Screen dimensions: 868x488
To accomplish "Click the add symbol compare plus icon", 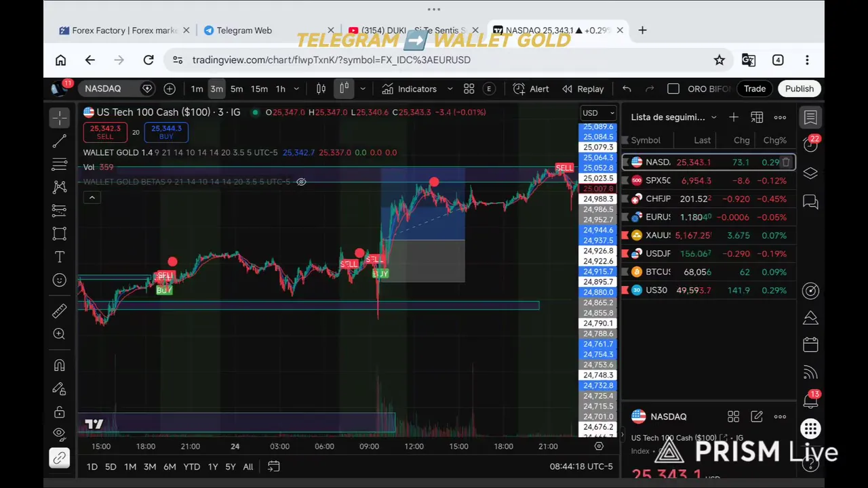I will [170, 89].
